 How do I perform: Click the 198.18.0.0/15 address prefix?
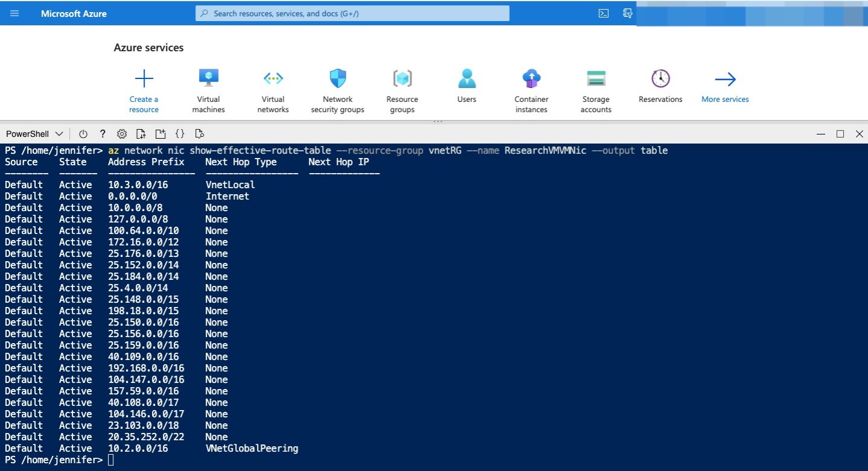[x=144, y=311]
